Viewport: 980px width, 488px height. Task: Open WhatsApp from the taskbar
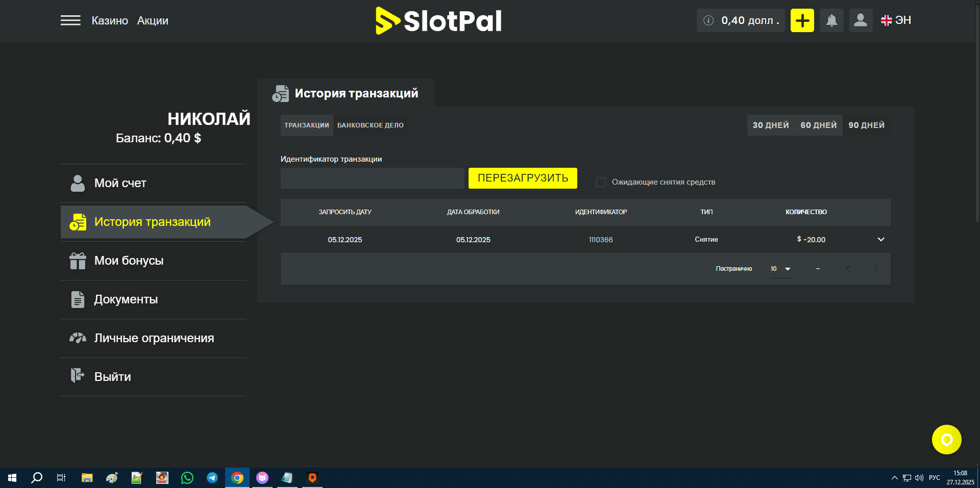pos(187,478)
